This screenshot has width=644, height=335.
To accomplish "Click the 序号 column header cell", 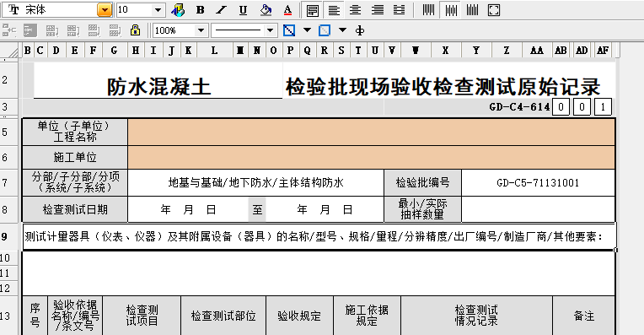I will pos(35,316).
